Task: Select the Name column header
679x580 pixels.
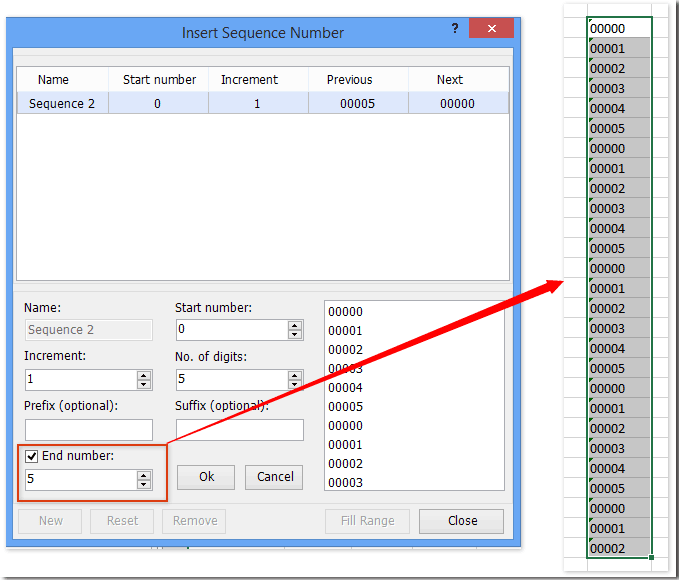Action: (x=63, y=80)
